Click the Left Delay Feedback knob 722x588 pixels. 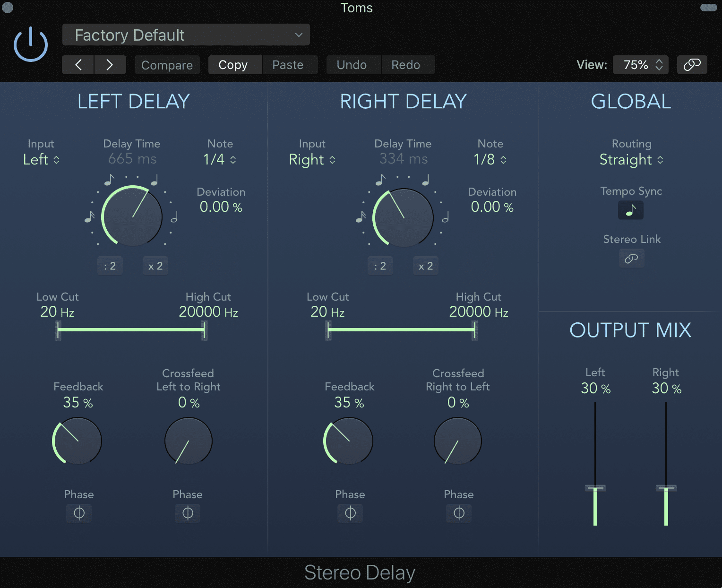coord(77,441)
